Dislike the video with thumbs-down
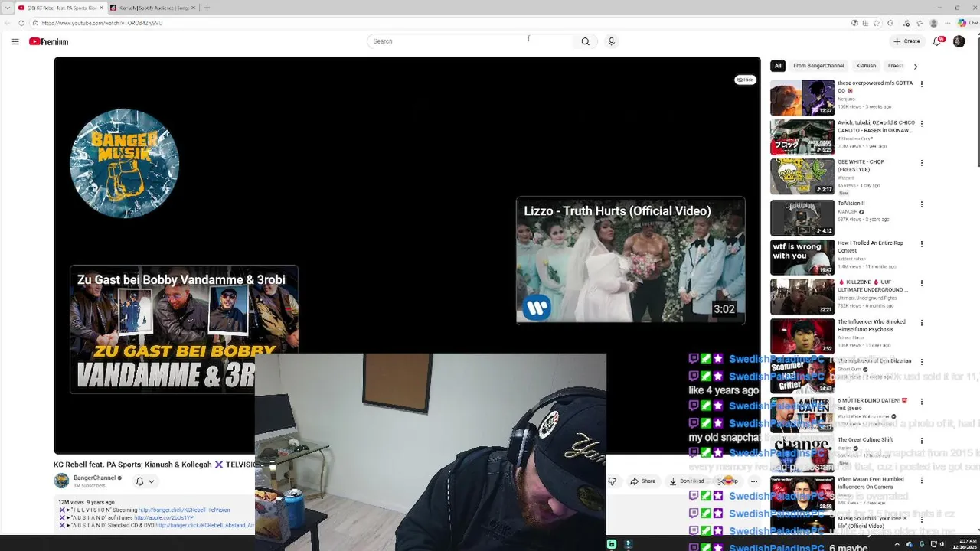 (612, 481)
